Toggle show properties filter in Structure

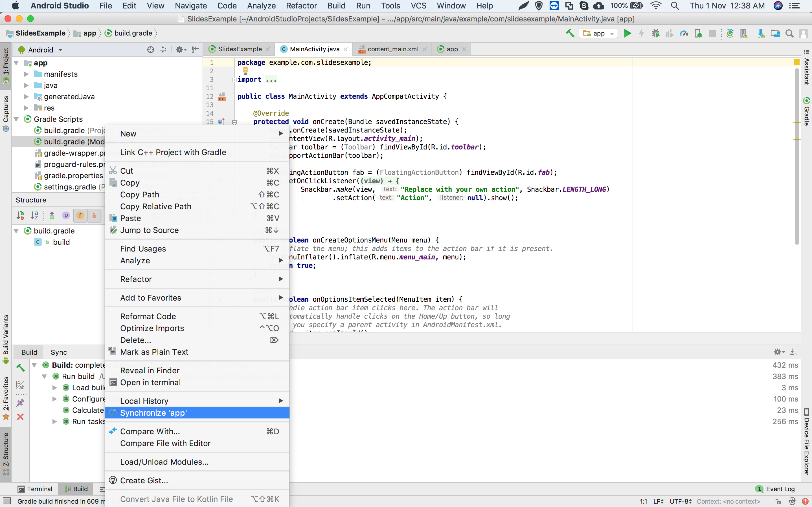tap(66, 215)
